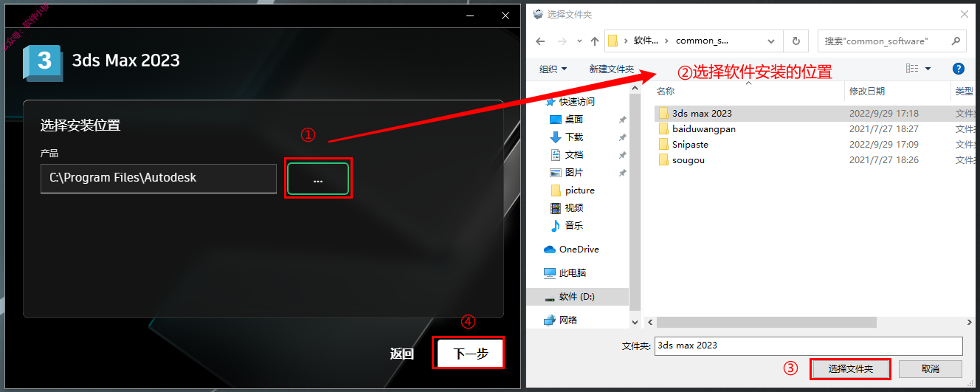Click the Snipaste folder icon

(663, 144)
